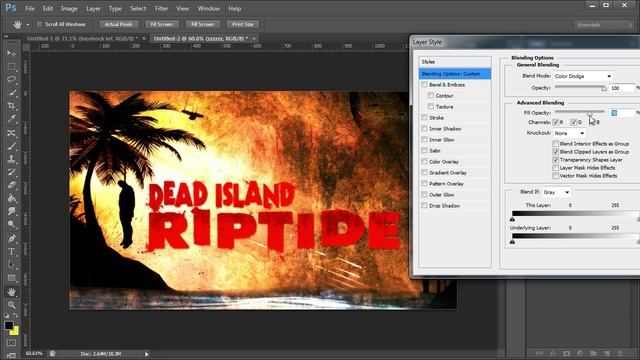Select the Magic Wand tool
The image size is (640, 360).
coord(11,92)
